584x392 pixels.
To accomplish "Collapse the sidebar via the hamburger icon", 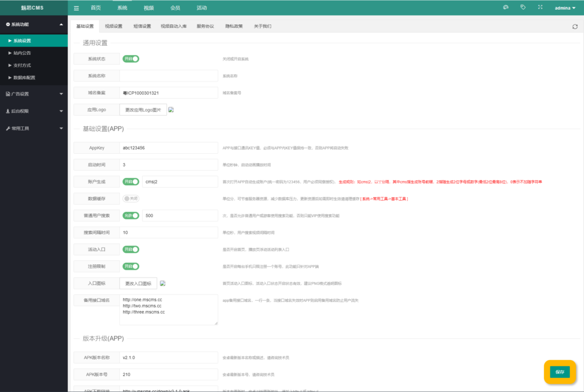I will click(x=76, y=7).
